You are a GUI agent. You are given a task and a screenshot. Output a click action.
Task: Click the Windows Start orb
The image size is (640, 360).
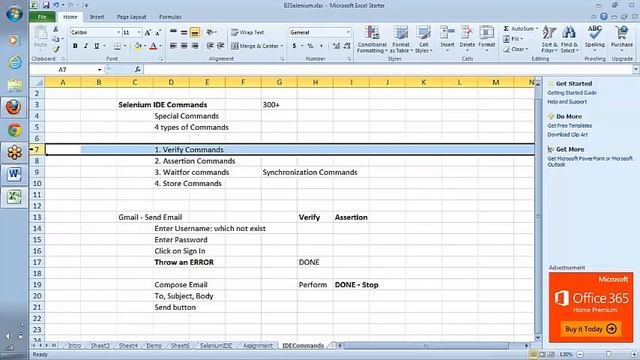14,14
